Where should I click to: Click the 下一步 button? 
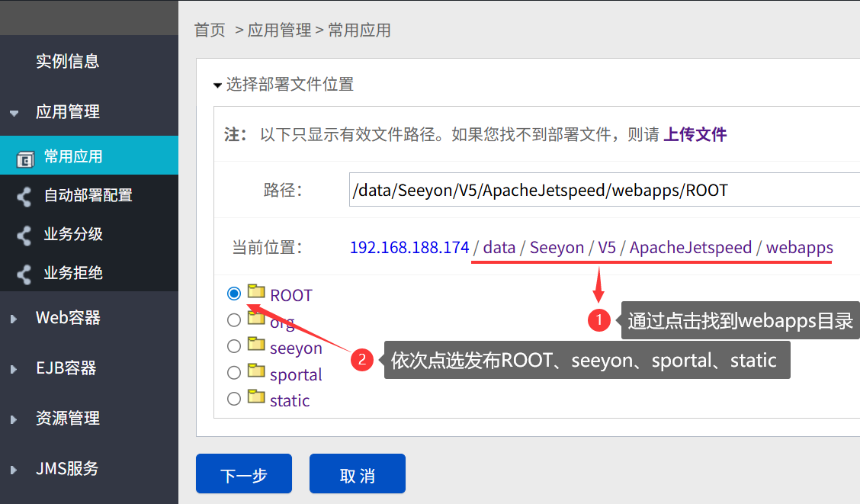(243, 474)
